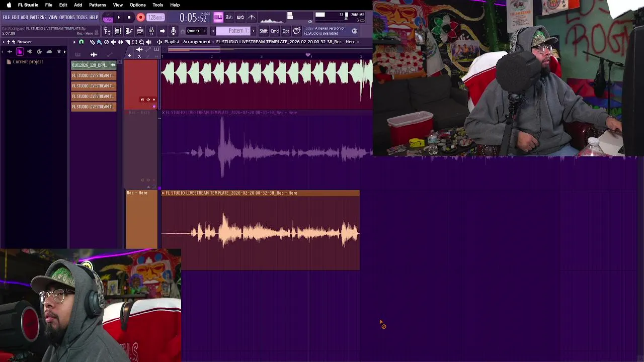Stop playback with the stop button
Viewport: 644px width, 362px height.
pyautogui.click(x=129, y=18)
